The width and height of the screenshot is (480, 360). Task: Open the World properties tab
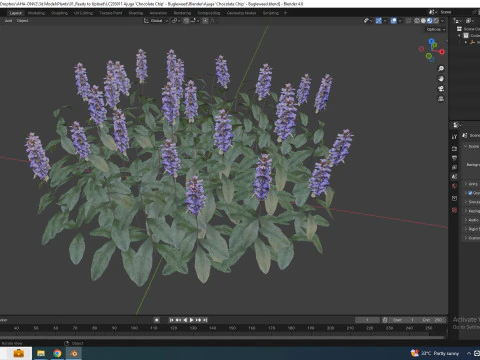(x=454, y=186)
